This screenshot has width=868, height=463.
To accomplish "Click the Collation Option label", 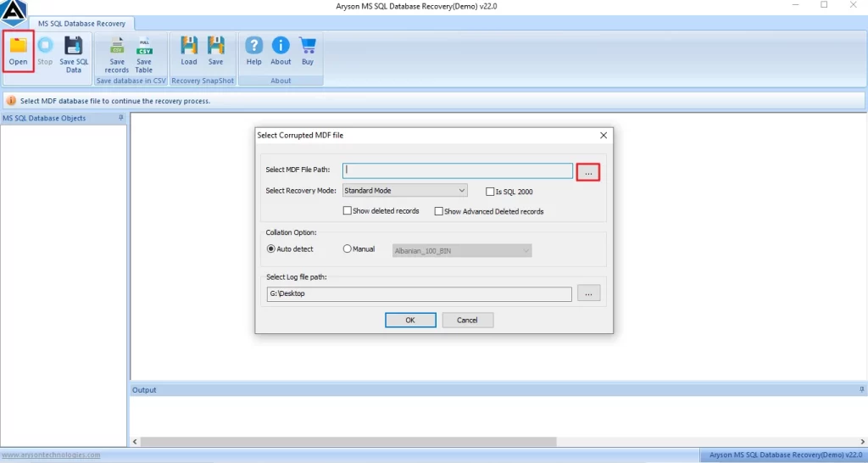I will (x=292, y=232).
